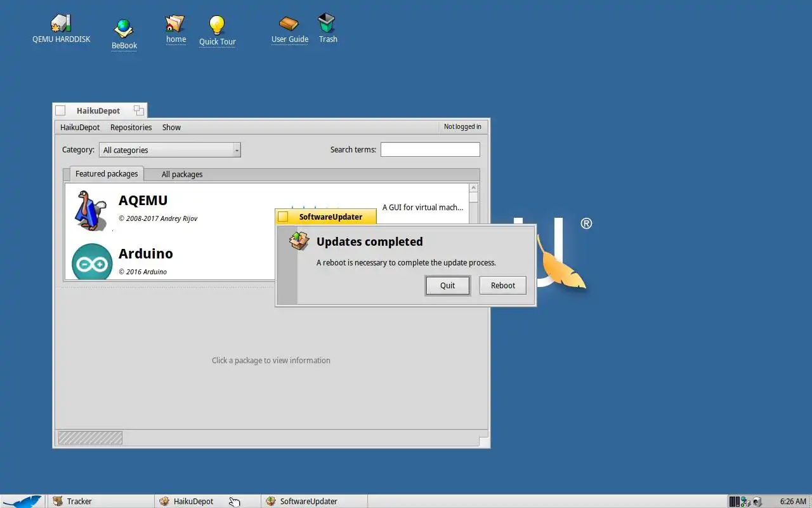812x508 pixels.
Task: Switch to HaikuDepot in the Deskbar
Action: tap(207, 501)
